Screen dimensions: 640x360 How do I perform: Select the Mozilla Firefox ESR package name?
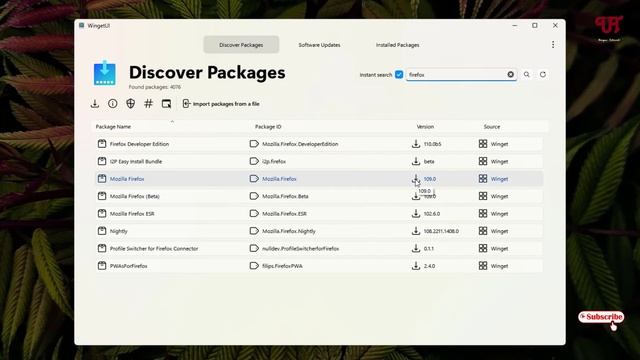132,213
